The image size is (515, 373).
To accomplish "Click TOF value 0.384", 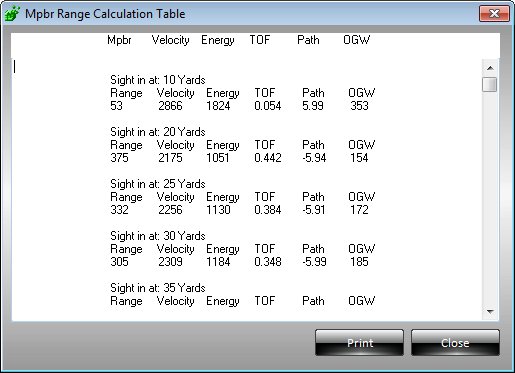I will click(268, 210).
